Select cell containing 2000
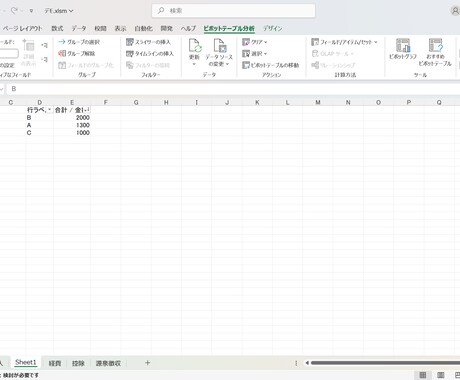 [72, 118]
